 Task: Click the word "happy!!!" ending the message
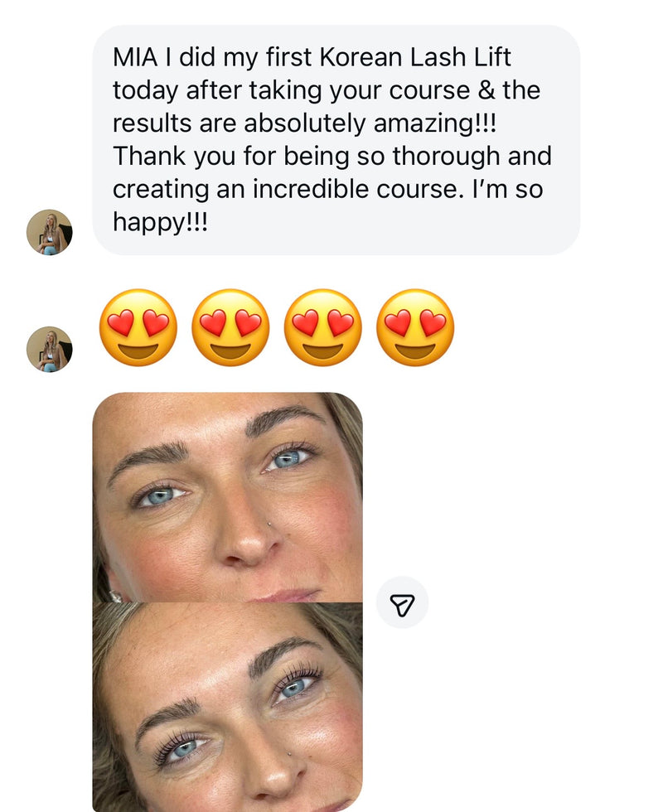[x=161, y=220]
